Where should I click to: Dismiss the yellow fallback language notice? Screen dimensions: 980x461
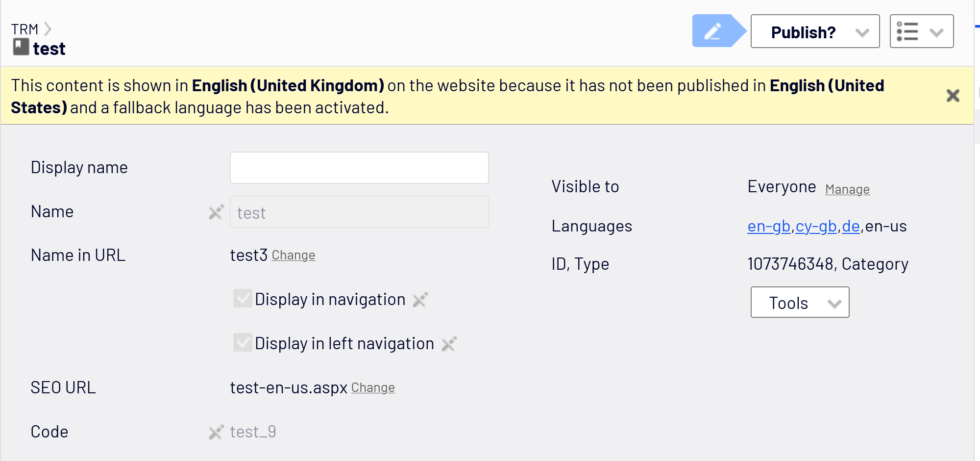pos(953,95)
